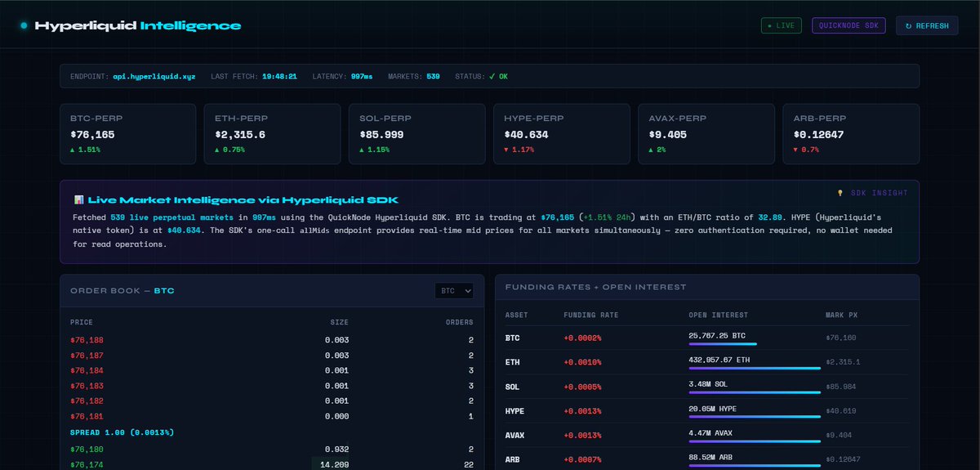Click BTC open interest bar 25,767.25
The image size is (980, 470).
pos(723,344)
